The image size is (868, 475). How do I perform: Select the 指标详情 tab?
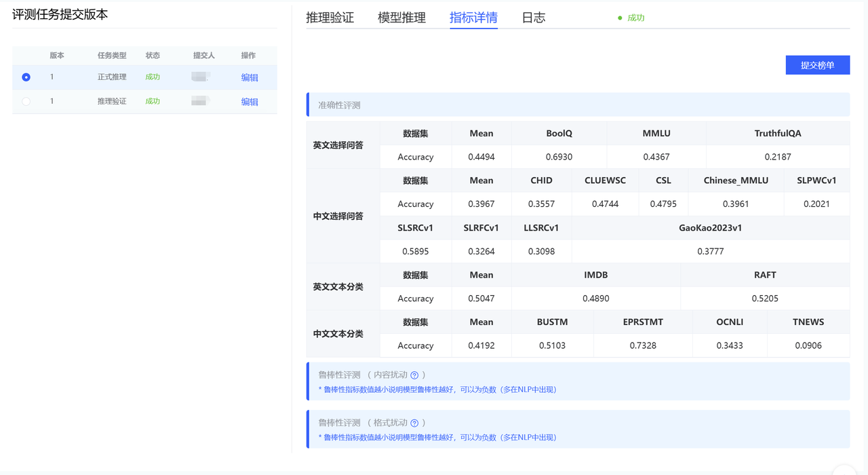pyautogui.click(x=473, y=18)
